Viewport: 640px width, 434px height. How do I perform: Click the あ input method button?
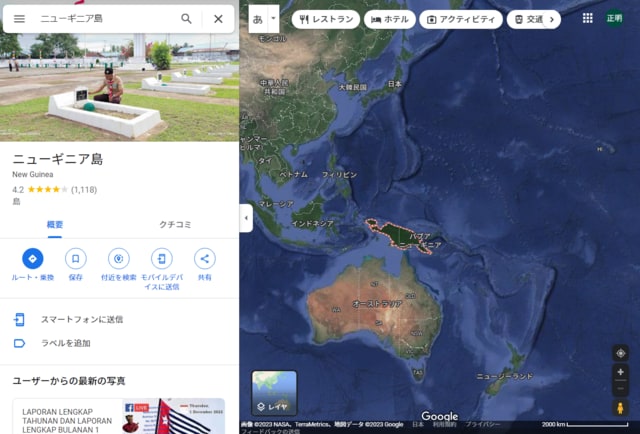click(x=258, y=19)
